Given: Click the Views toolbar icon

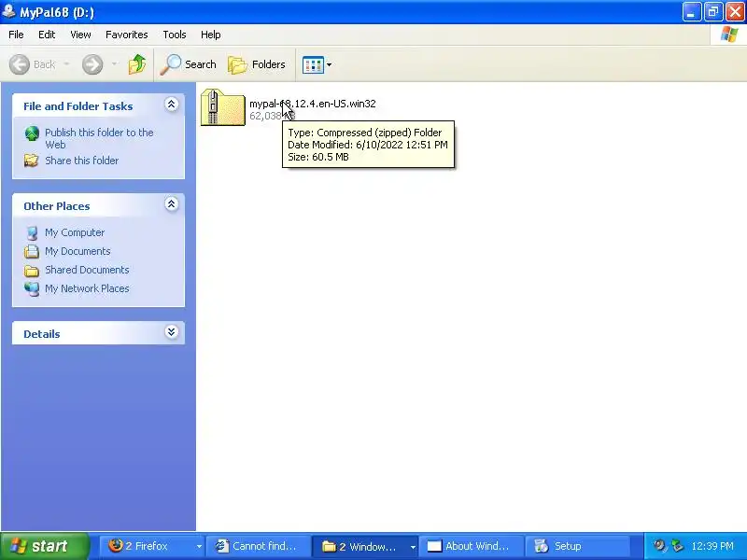Looking at the screenshot, I should click(x=313, y=64).
